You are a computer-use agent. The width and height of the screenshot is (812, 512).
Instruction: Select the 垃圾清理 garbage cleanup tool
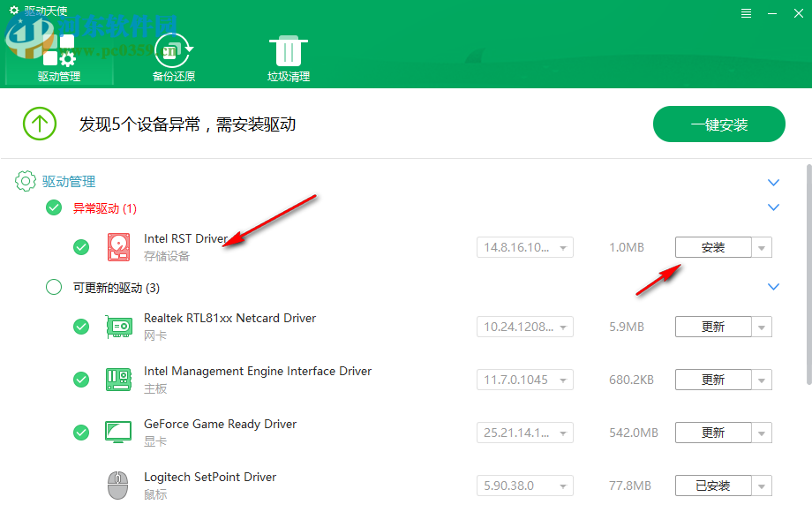[x=288, y=53]
